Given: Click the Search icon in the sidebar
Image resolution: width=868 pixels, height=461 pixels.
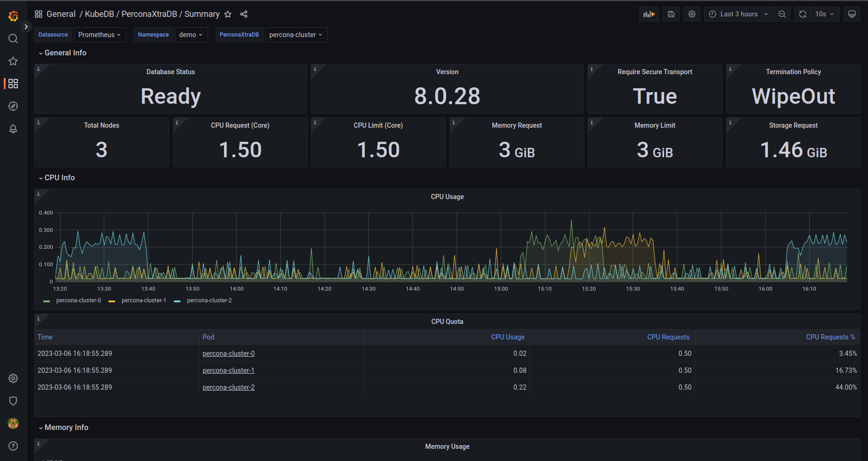Looking at the screenshot, I should (13, 38).
